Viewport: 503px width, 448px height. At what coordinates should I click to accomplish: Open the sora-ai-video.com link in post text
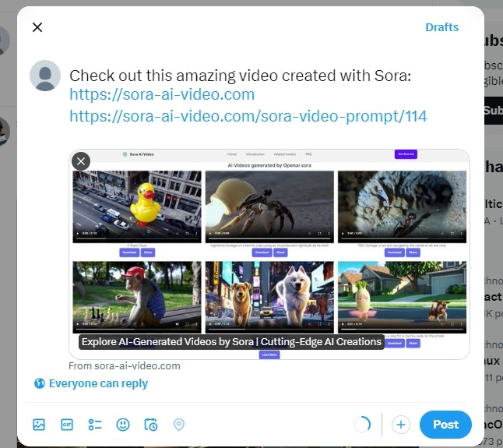(162, 94)
